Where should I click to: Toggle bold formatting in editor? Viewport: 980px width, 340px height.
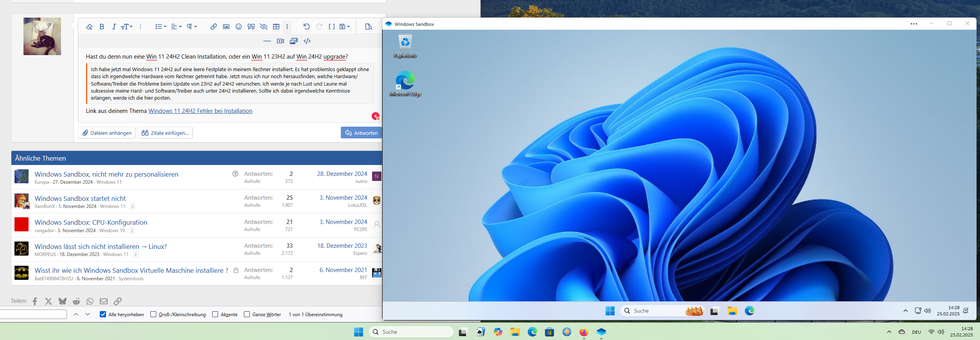pyautogui.click(x=102, y=27)
